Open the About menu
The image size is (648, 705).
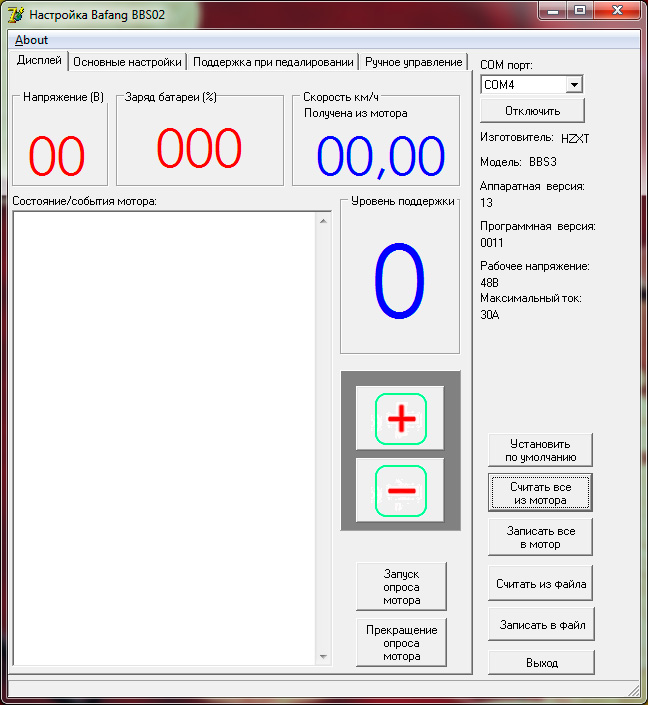tap(31, 40)
